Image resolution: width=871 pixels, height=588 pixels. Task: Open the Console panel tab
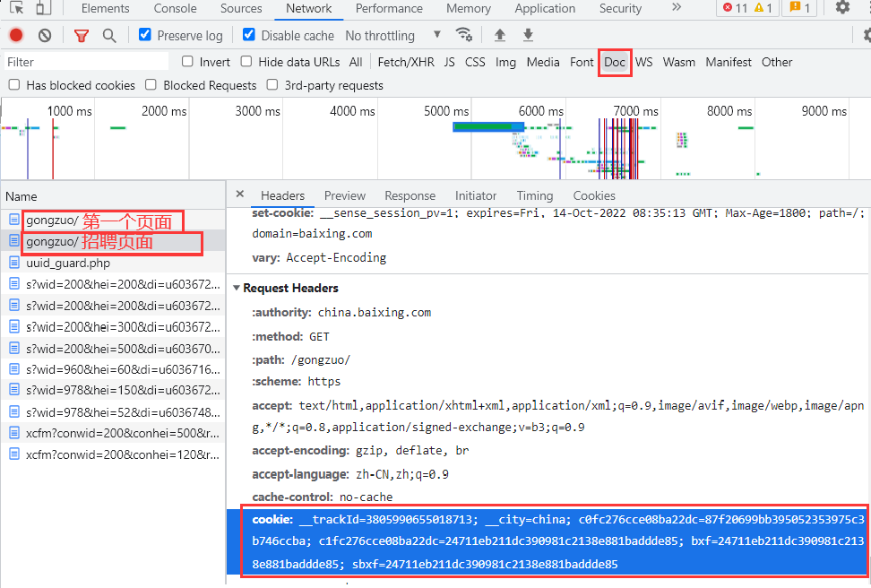click(x=175, y=8)
